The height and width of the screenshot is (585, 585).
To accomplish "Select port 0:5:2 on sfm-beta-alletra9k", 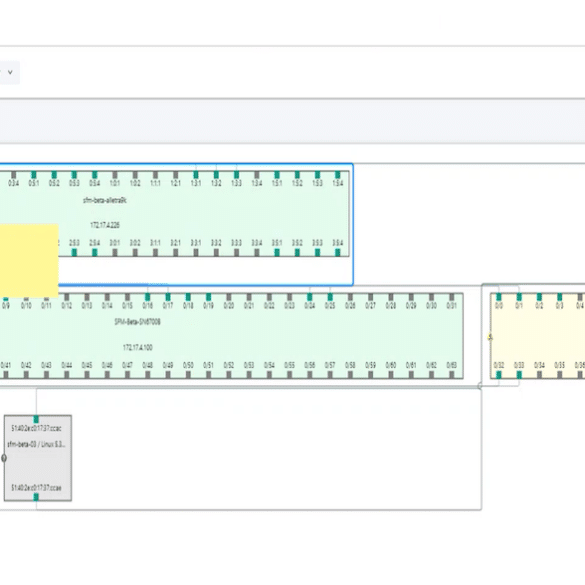I will (x=54, y=175).
